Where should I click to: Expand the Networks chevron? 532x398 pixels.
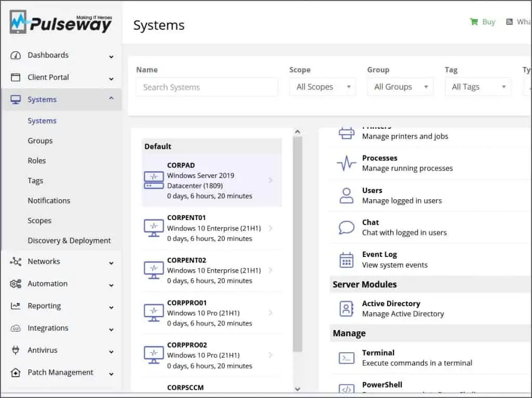pos(111,263)
